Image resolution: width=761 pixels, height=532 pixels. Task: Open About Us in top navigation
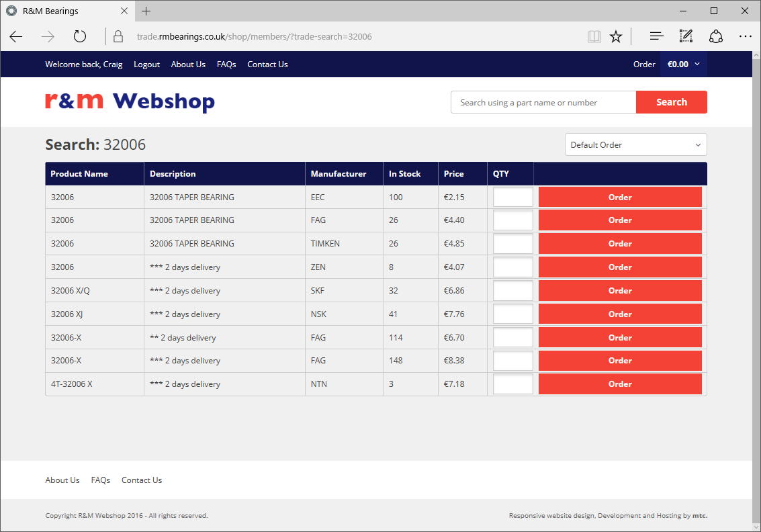point(188,64)
